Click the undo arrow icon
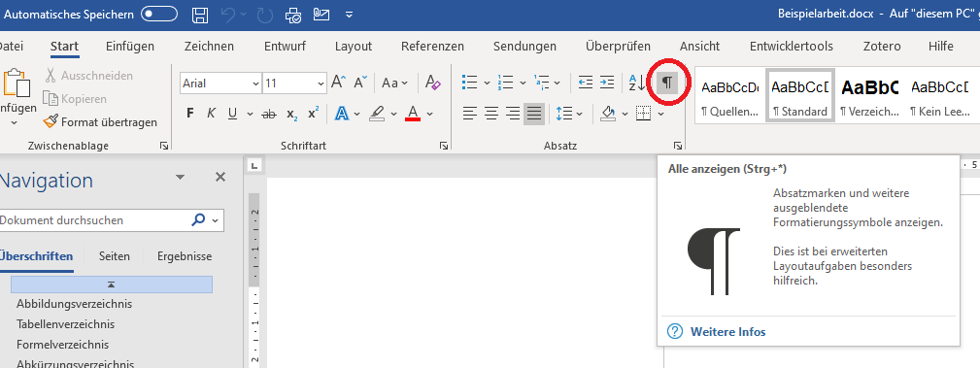Image resolution: width=980 pixels, height=368 pixels. [229, 15]
